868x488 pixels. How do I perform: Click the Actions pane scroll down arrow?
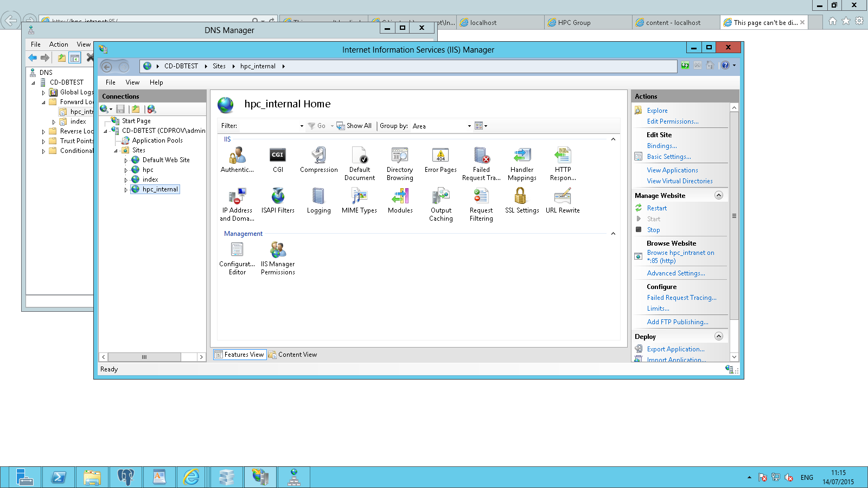734,357
